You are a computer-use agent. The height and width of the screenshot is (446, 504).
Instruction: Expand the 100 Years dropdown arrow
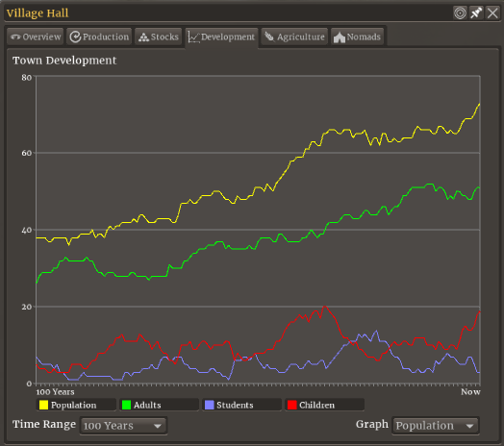pyautogui.click(x=157, y=427)
